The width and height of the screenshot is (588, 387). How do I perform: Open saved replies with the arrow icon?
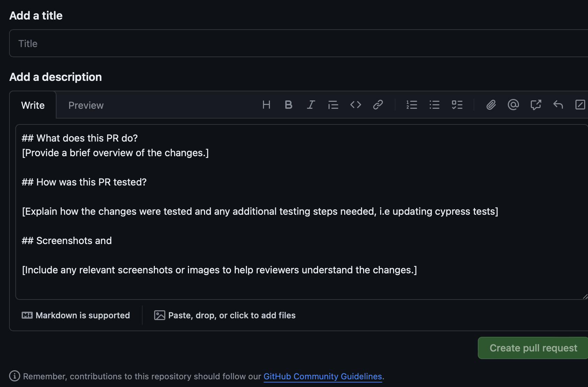coord(558,105)
